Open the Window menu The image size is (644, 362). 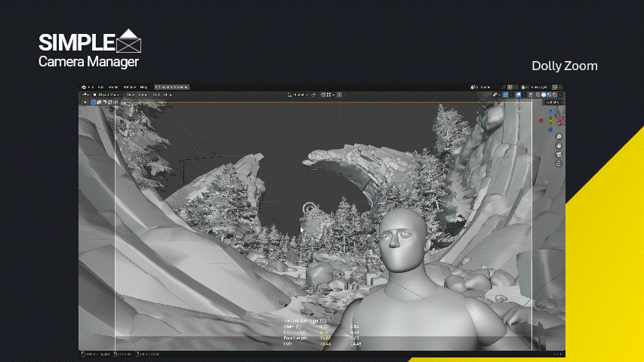coord(130,87)
